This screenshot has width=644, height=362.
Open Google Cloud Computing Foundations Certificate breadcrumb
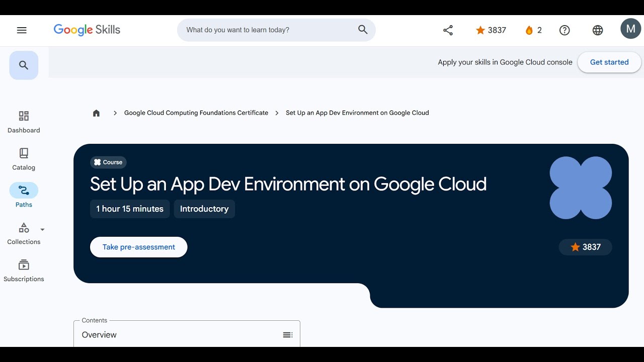click(196, 113)
